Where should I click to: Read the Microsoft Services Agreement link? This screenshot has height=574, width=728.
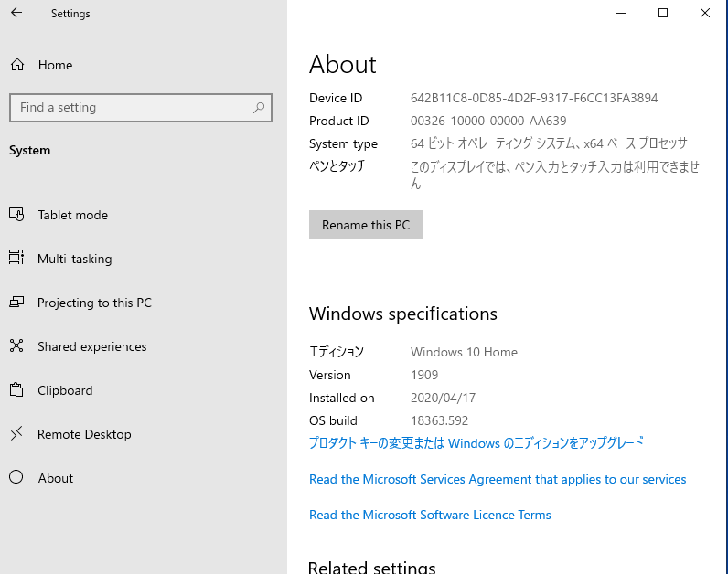click(x=498, y=479)
